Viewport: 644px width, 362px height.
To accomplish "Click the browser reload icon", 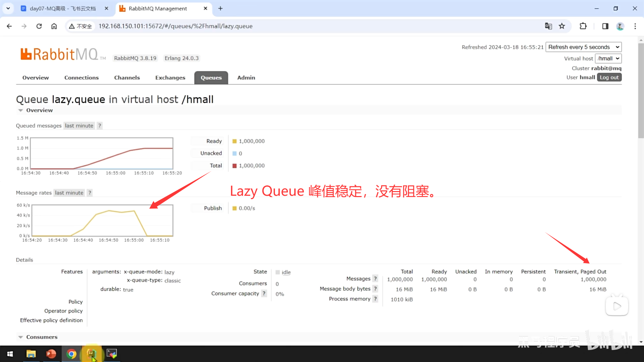I will tap(39, 26).
